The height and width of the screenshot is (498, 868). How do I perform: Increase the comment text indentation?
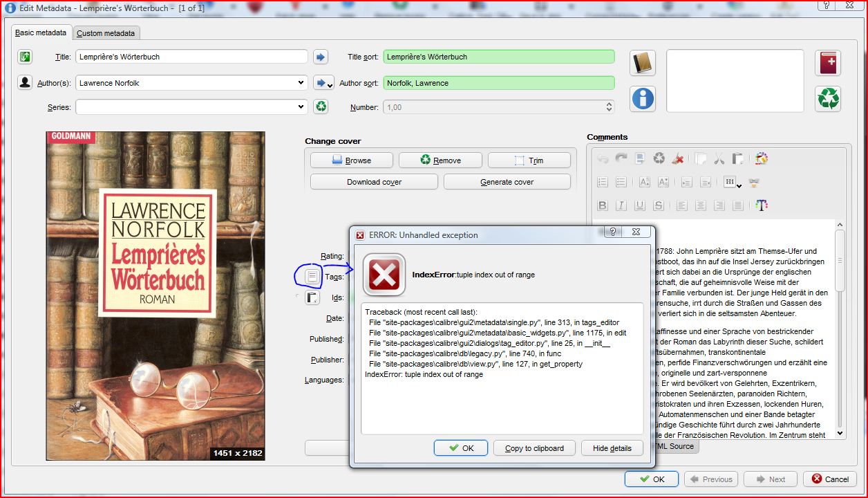(x=686, y=183)
